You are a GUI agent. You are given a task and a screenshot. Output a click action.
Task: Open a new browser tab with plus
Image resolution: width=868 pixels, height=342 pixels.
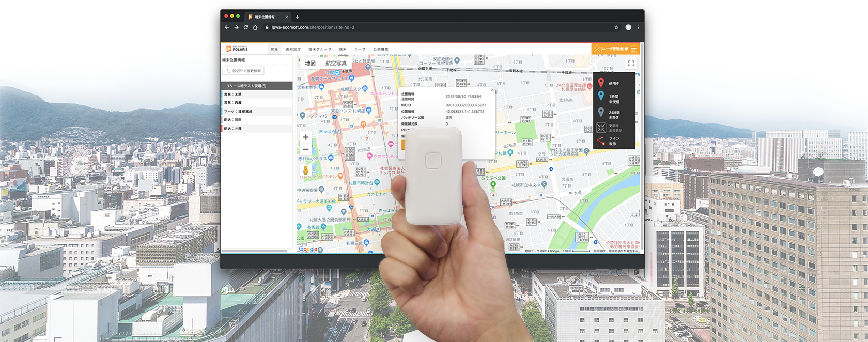click(297, 17)
